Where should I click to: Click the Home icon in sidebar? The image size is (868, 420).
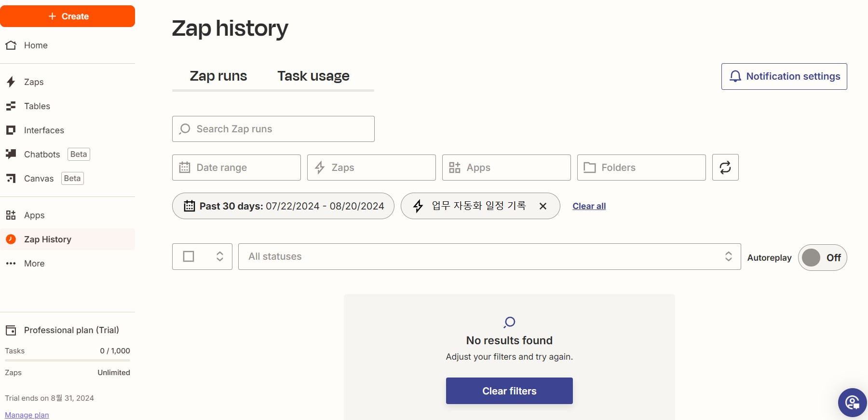tap(11, 45)
